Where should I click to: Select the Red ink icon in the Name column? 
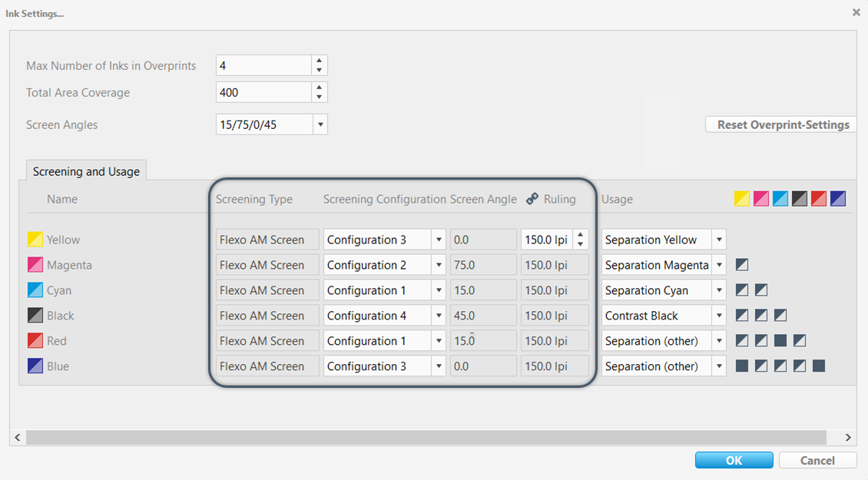pos(35,340)
